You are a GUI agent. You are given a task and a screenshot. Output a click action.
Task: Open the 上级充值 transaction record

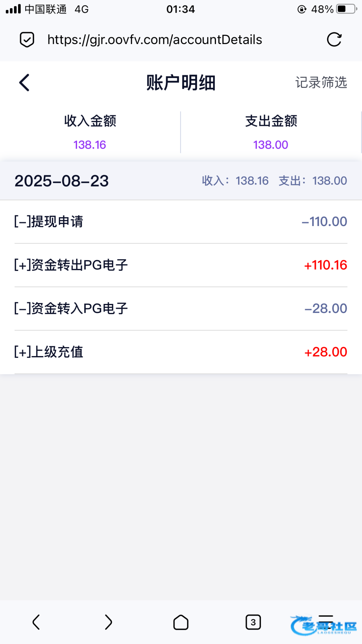[x=181, y=352]
